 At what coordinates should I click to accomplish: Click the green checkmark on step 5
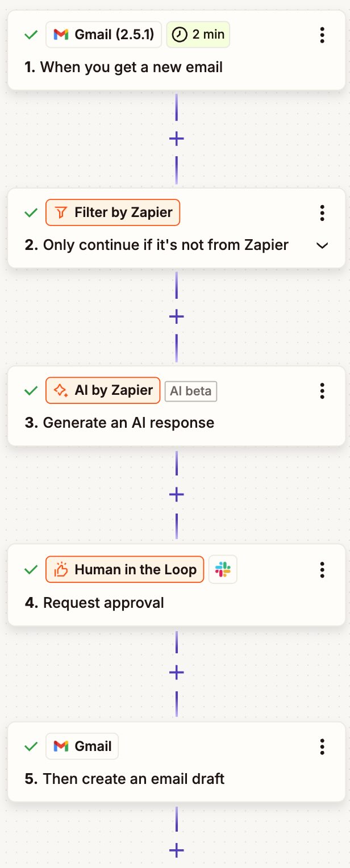[30, 746]
